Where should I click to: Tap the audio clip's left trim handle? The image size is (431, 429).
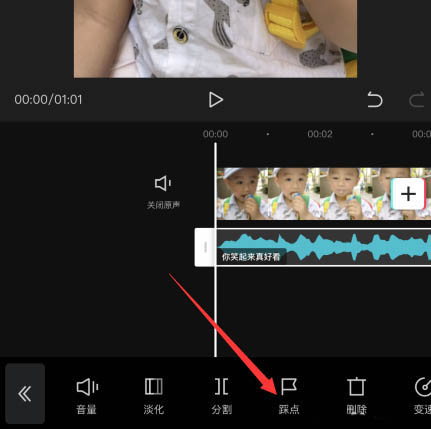[x=205, y=247]
